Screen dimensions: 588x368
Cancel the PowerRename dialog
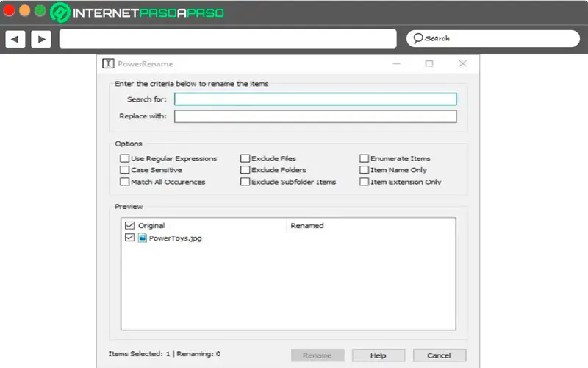click(x=440, y=355)
